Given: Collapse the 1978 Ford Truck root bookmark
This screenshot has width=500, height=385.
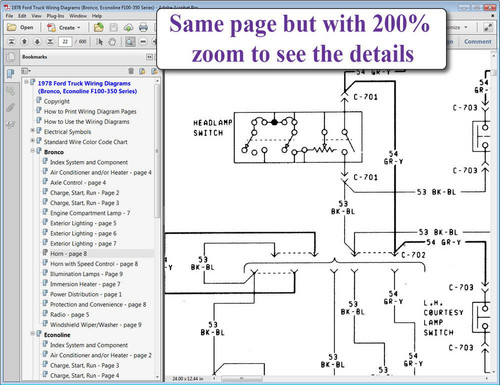Looking at the screenshot, I should tap(26, 82).
